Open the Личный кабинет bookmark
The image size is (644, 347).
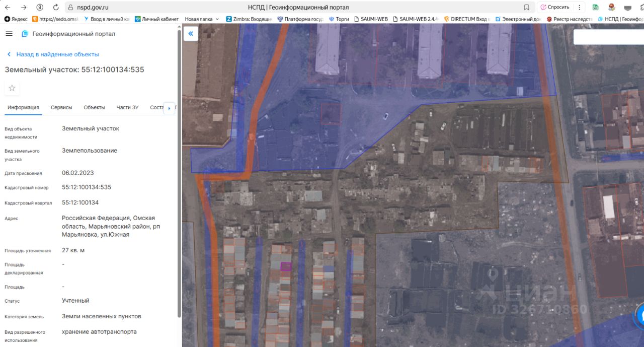(x=156, y=19)
